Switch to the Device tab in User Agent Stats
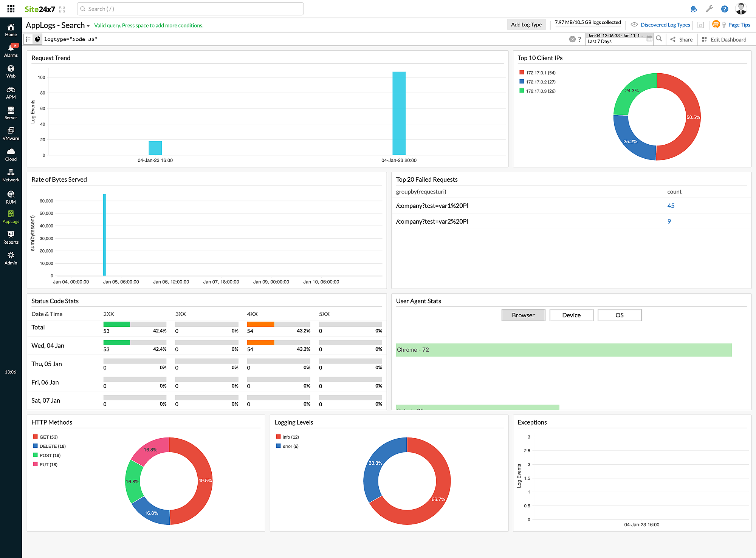The height and width of the screenshot is (558, 756). coord(571,315)
